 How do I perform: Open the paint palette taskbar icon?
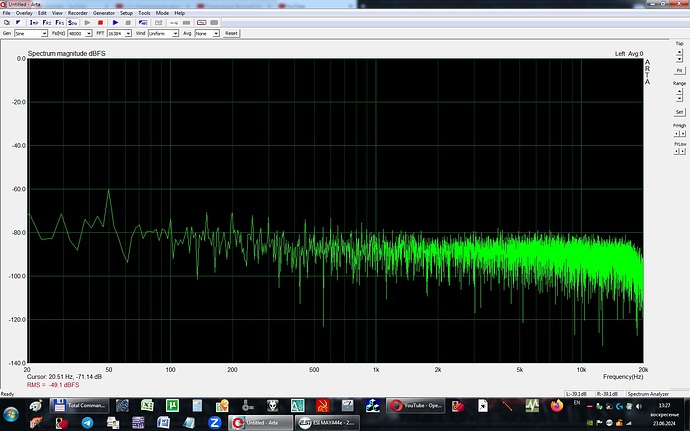(36, 405)
